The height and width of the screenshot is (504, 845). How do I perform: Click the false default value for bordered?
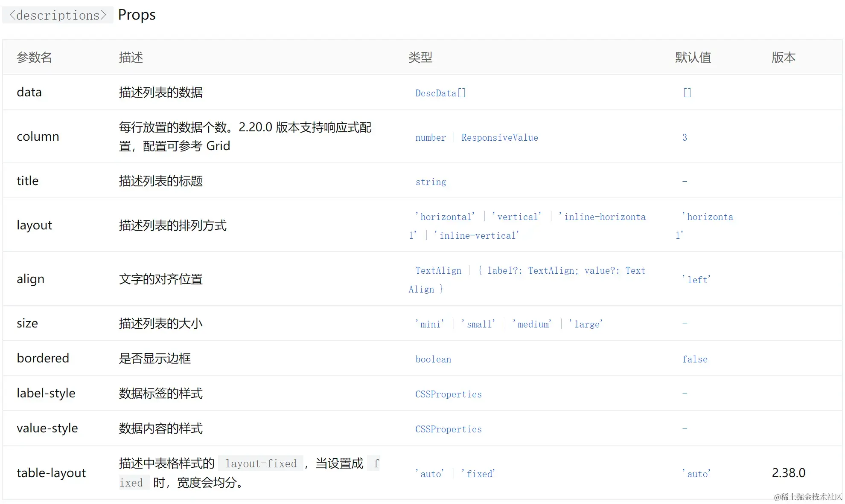click(x=694, y=359)
